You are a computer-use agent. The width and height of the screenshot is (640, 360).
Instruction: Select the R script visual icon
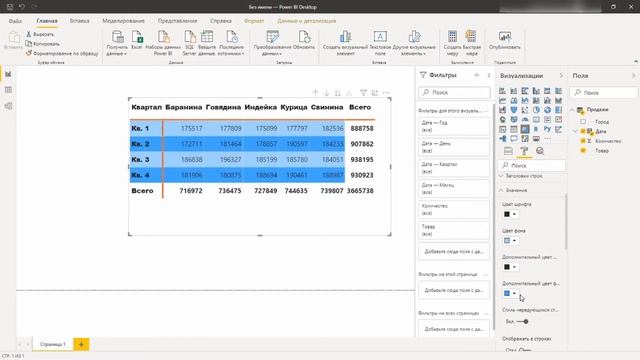tap(536, 129)
